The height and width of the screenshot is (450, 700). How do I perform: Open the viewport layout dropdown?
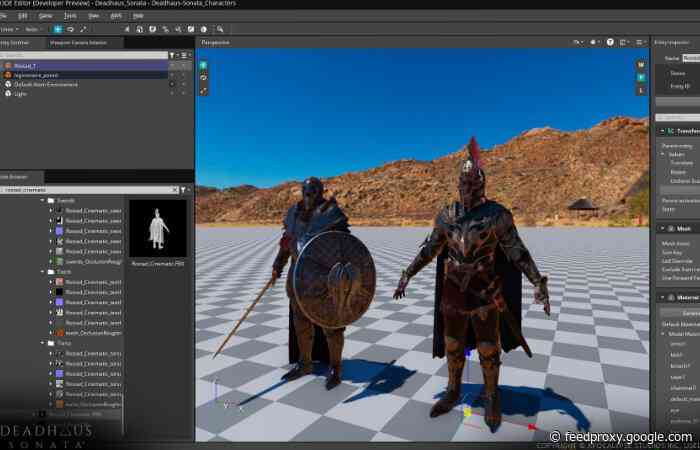click(625, 42)
